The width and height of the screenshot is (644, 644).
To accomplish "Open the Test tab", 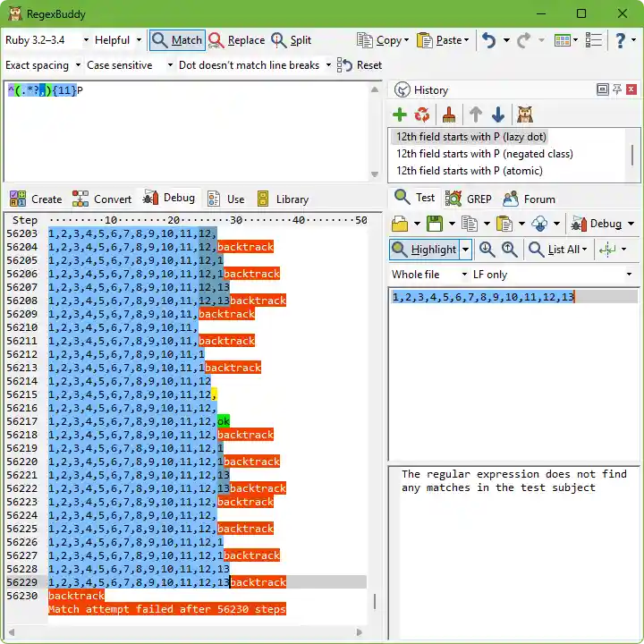I will pyautogui.click(x=414, y=198).
